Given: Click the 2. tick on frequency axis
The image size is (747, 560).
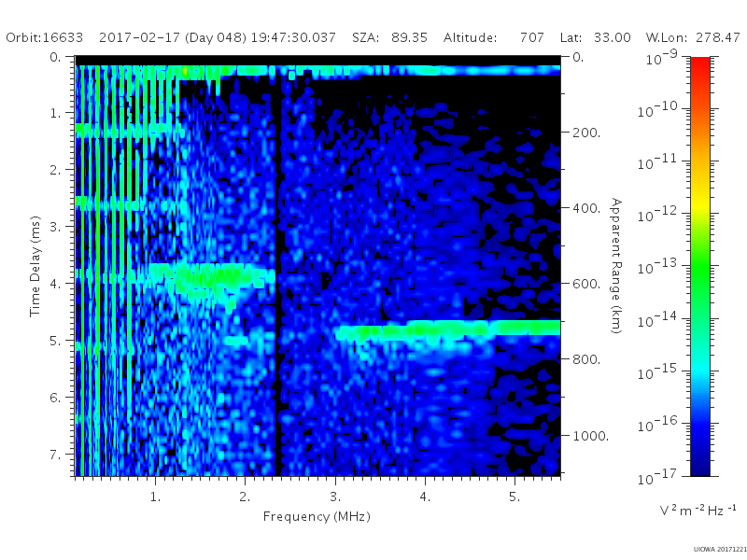Looking at the screenshot, I should [x=245, y=497].
